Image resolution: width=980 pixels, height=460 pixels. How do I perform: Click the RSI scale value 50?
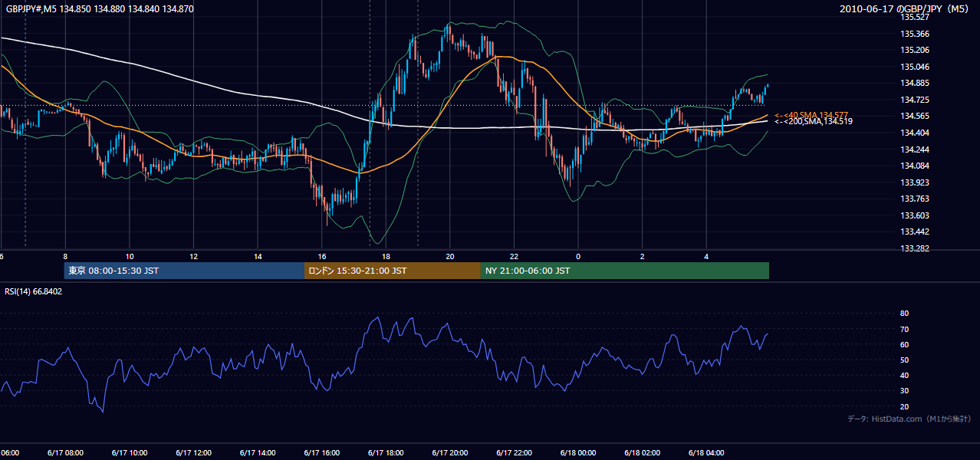tap(904, 360)
